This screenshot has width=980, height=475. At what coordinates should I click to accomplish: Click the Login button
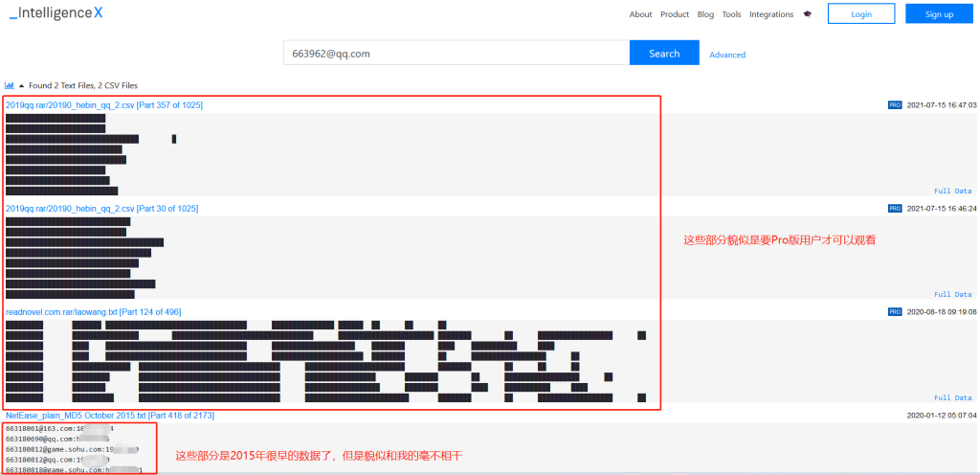861,13
